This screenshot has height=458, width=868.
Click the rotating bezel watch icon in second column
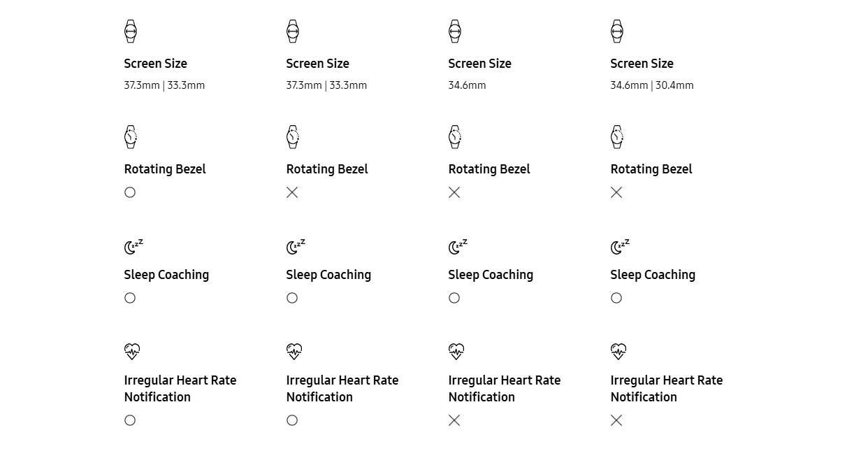point(293,137)
